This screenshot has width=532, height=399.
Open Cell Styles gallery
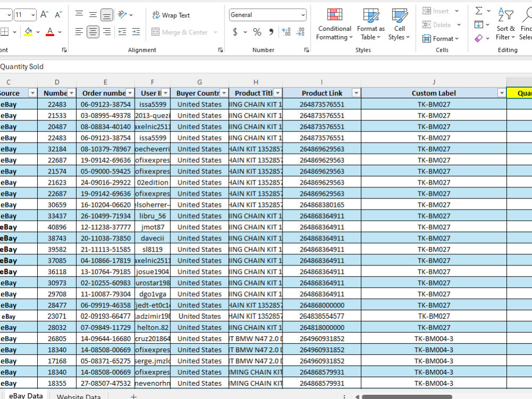[x=399, y=24]
